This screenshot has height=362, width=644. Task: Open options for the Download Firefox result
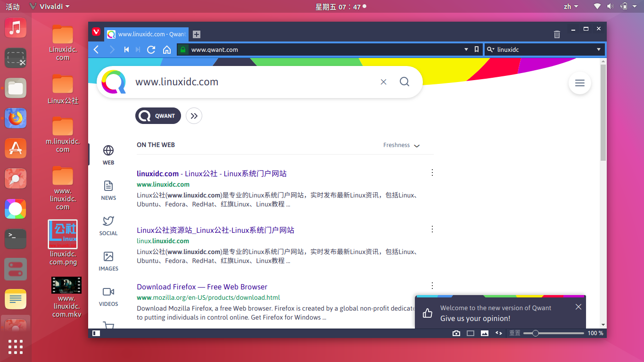[432, 286]
